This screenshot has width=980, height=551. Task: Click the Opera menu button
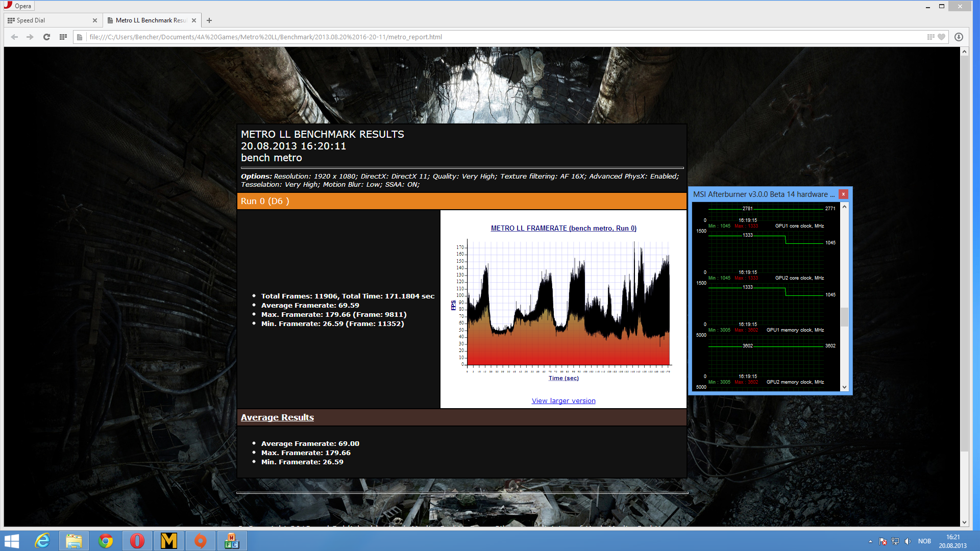click(18, 6)
